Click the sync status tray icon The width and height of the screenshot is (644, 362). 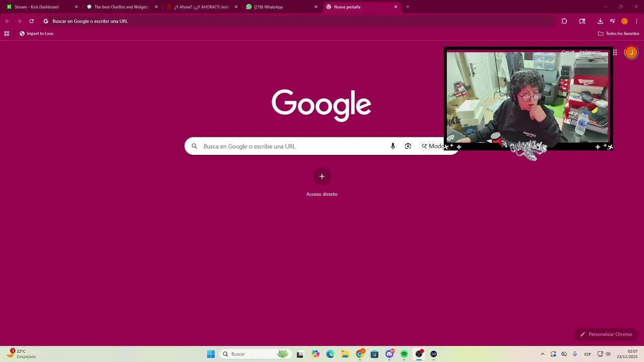click(x=553, y=354)
